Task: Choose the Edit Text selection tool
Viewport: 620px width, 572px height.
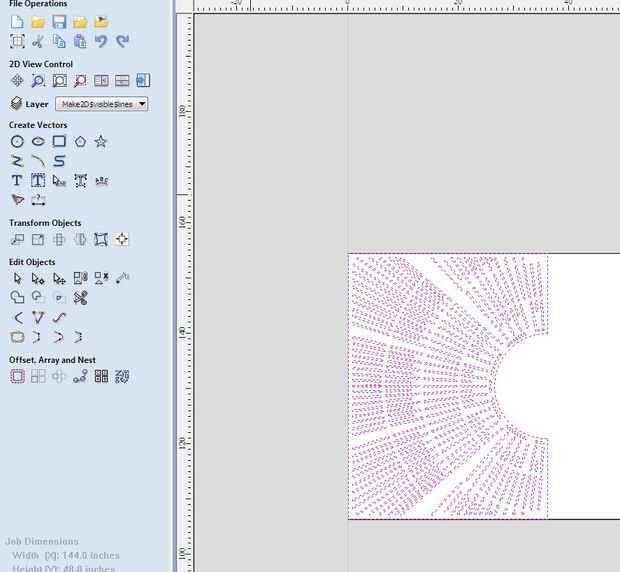Action: [59, 181]
